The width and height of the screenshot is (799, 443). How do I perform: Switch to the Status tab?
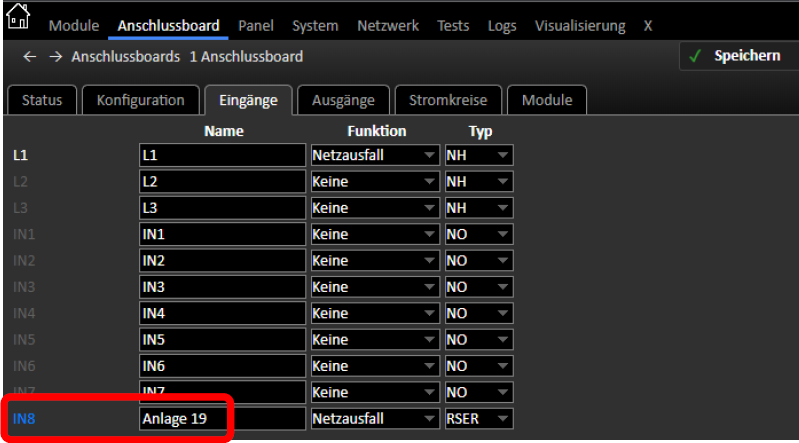coord(42,100)
